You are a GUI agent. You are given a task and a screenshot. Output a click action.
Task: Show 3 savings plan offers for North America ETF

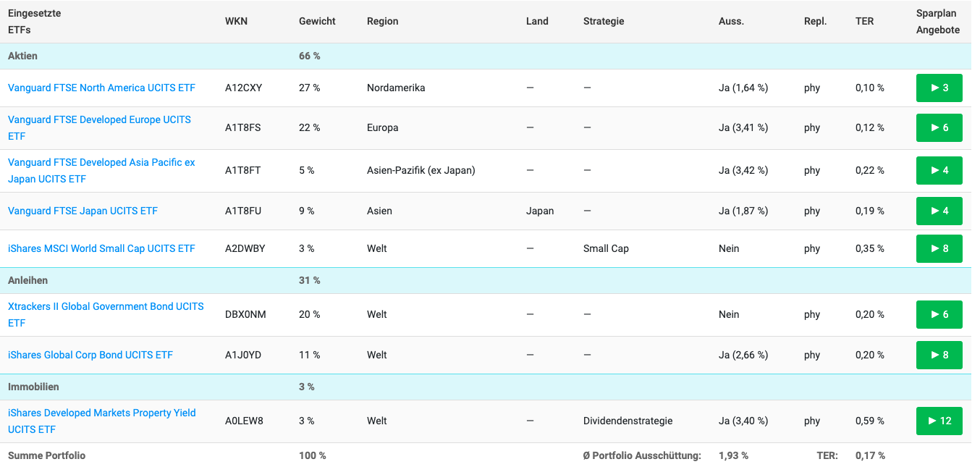(939, 88)
